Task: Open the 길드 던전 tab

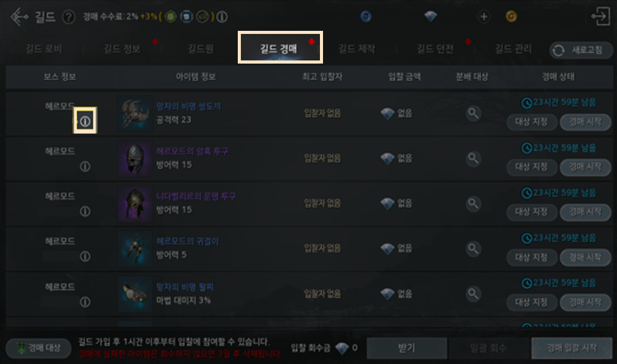Action: point(435,49)
